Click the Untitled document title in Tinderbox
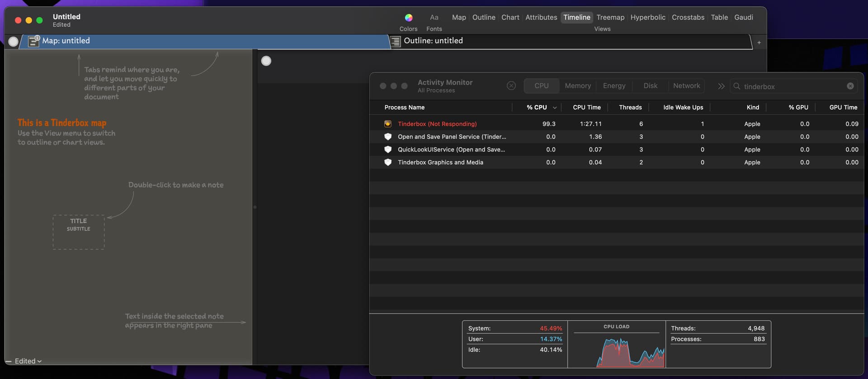This screenshot has width=868, height=379. [x=66, y=17]
